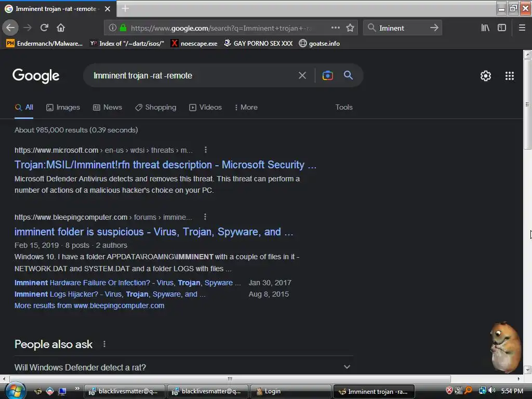The width and height of the screenshot is (532, 399).
Task: Open the Index of /~dartz/isos/ bookmark
Action: [127, 44]
